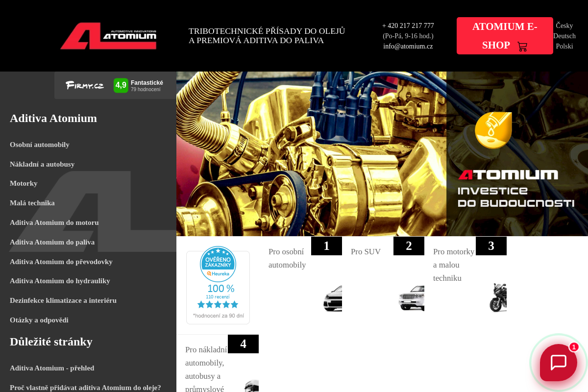
Task: Open the ATOMIUM E-SHOP button
Action: 505,36
